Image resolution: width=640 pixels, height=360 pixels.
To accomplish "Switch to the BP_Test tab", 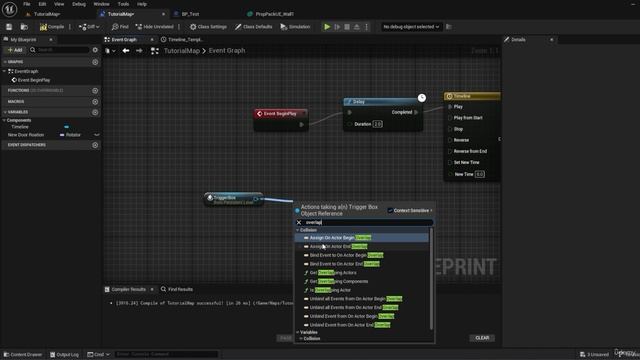I will [x=190, y=14].
